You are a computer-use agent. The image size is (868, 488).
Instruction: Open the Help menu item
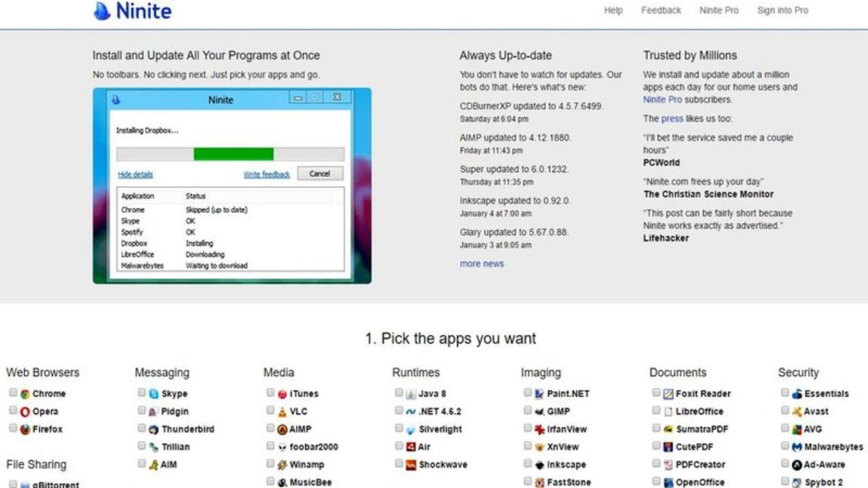click(613, 10)
